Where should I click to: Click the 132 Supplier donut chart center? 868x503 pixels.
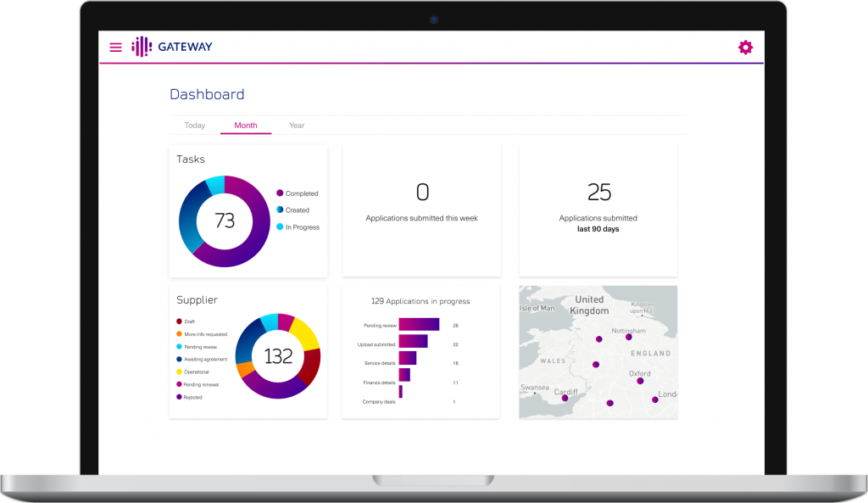pyautogui.click(x=278, y=356)
